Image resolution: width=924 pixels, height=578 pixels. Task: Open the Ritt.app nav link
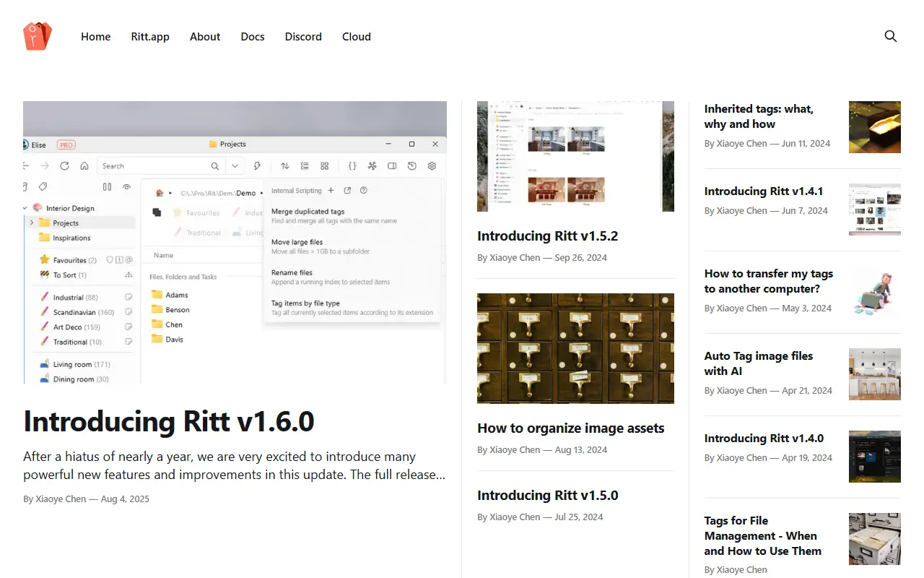[150, 37]
